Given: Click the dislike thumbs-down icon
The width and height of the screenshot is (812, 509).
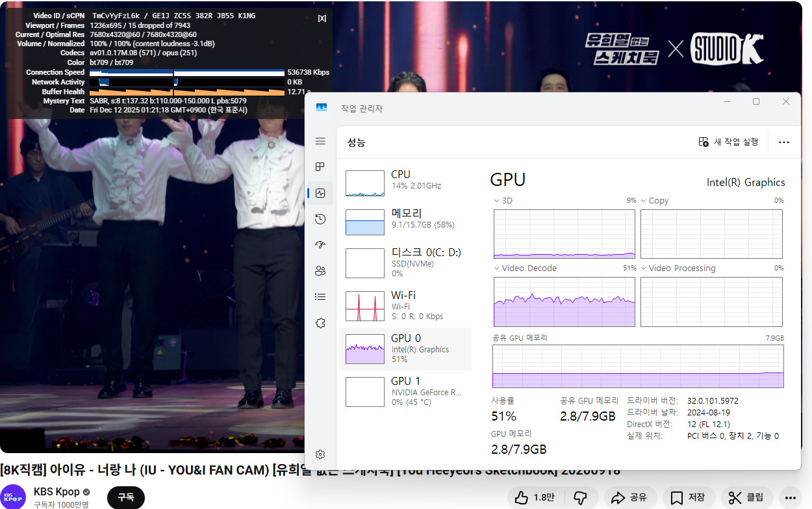Looking at the screenshot, I should [x=580, y=498].
